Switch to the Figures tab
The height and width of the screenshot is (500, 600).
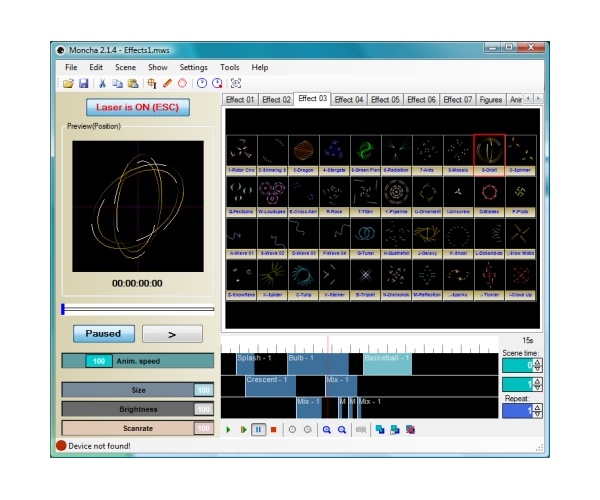coord(491,100)
